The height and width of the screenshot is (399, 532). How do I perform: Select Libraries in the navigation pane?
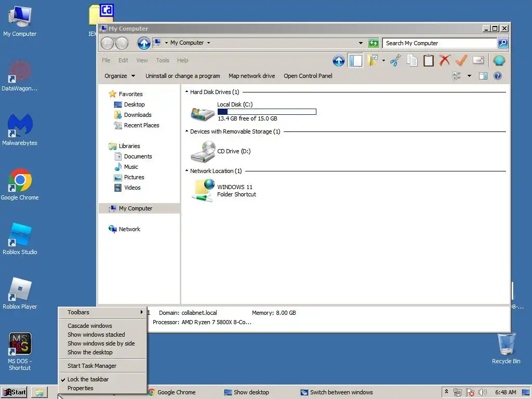tap(129, 146)
